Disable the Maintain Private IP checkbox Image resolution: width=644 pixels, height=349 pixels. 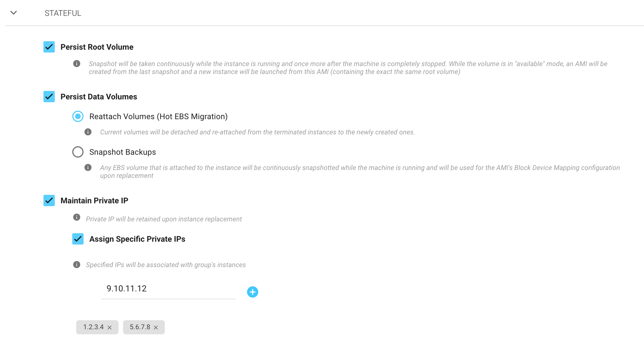(x=49, y=200)
